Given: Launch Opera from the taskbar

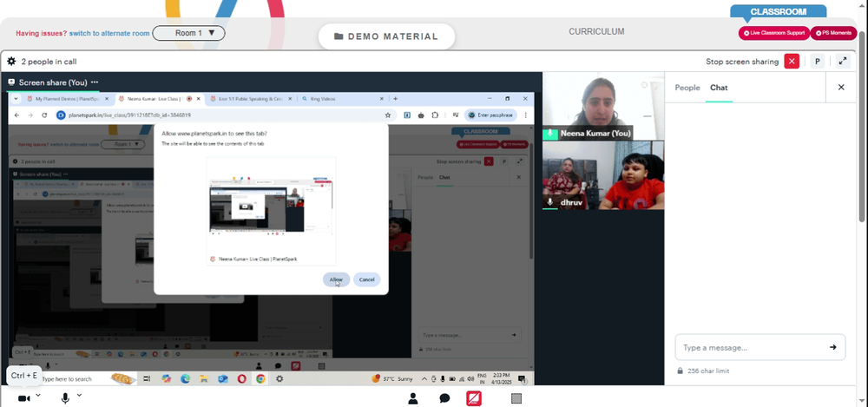Looking at the screenshot, I should (241, 379).
